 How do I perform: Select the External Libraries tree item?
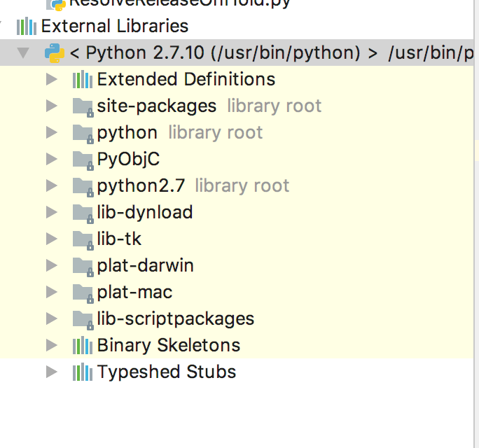click(x=114, y=27)
